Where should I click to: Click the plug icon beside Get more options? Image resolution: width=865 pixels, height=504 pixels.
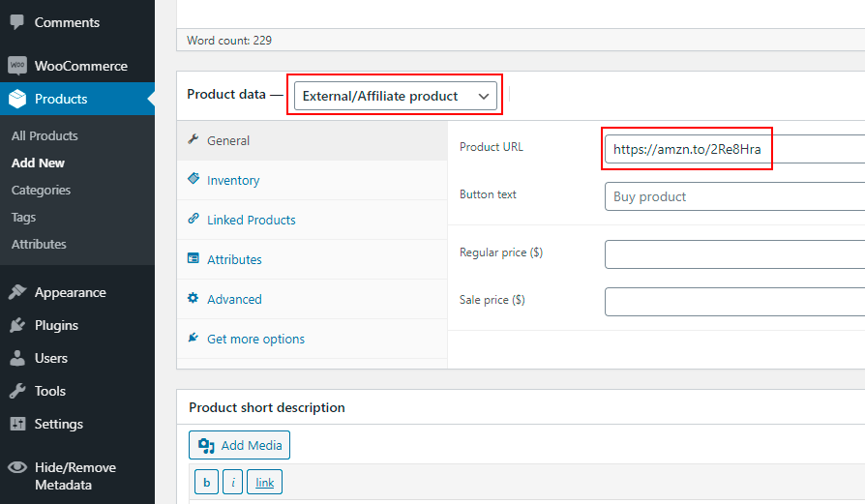click(194, 338)
